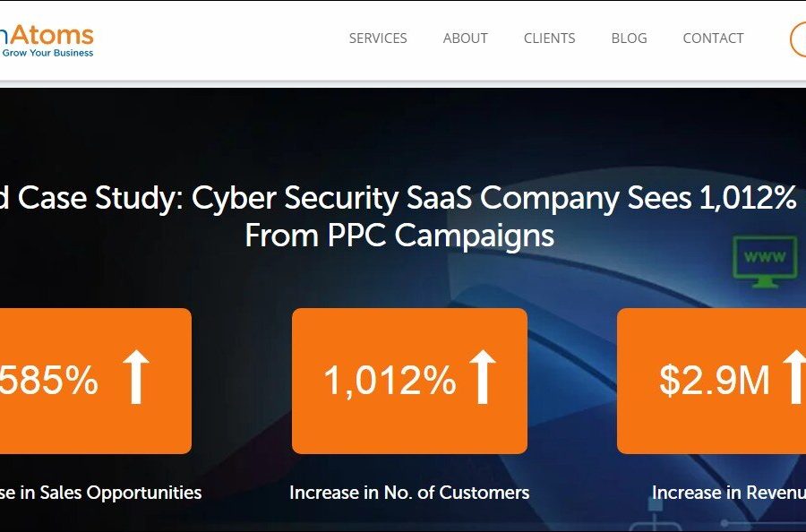Open the CLIENTS navigation item
Viewport: 806px width, 532px height.
point(550,39)
